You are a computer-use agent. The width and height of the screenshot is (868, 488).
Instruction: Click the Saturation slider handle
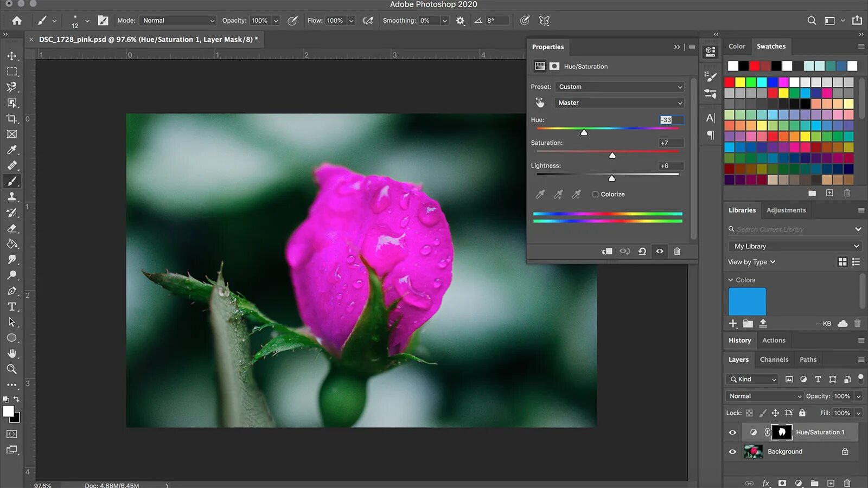(612, 156)
